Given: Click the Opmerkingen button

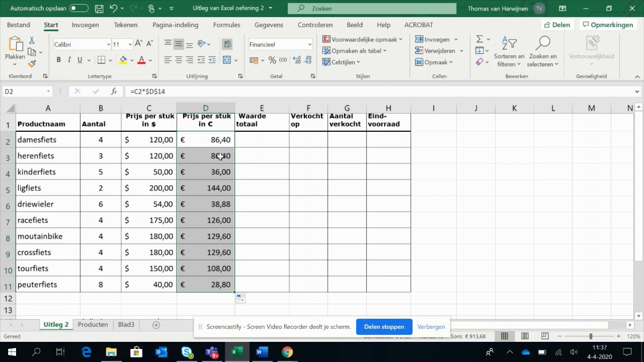Looking at the screenshot, I should click(607, 25).
